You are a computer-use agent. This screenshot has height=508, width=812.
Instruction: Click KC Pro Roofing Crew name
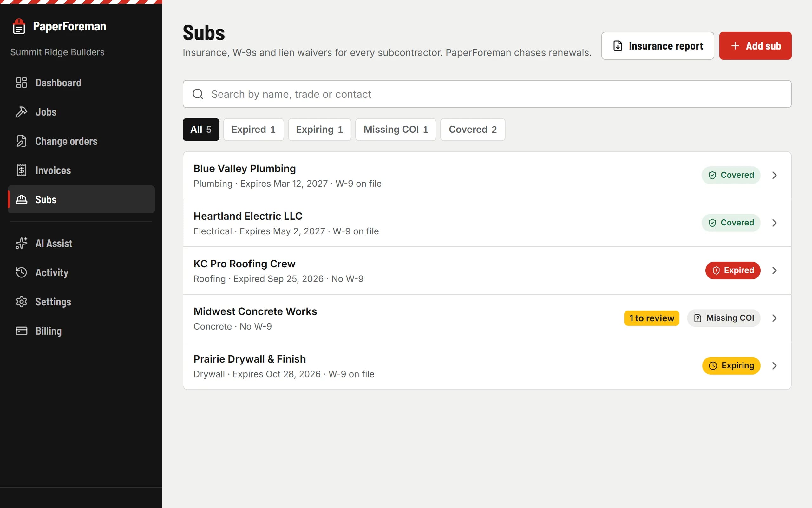point(244,264)
